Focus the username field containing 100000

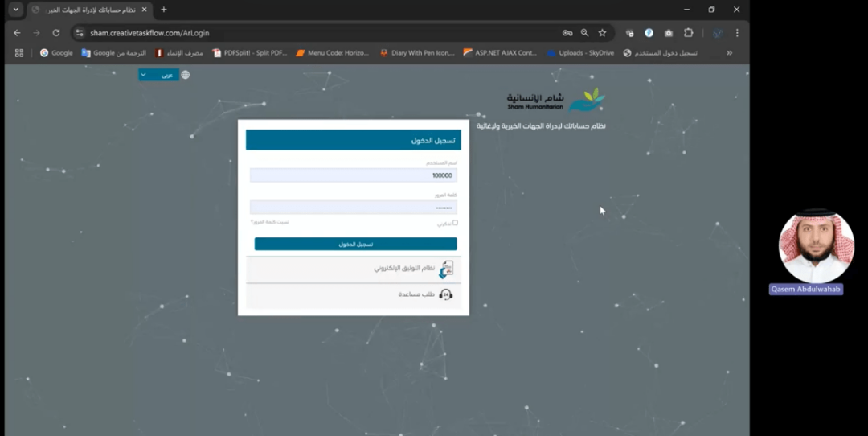(x=353, y=175)
